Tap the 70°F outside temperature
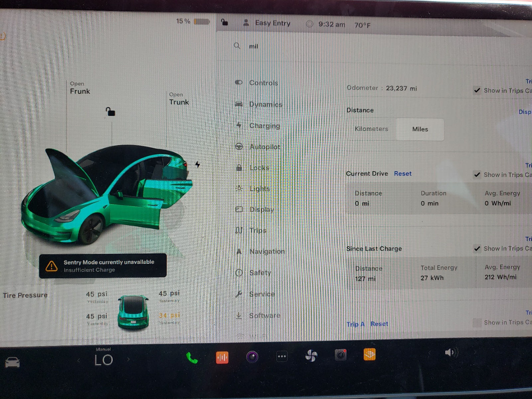Image resolution: width=532 pixels, height=399 pixels. 362,25
